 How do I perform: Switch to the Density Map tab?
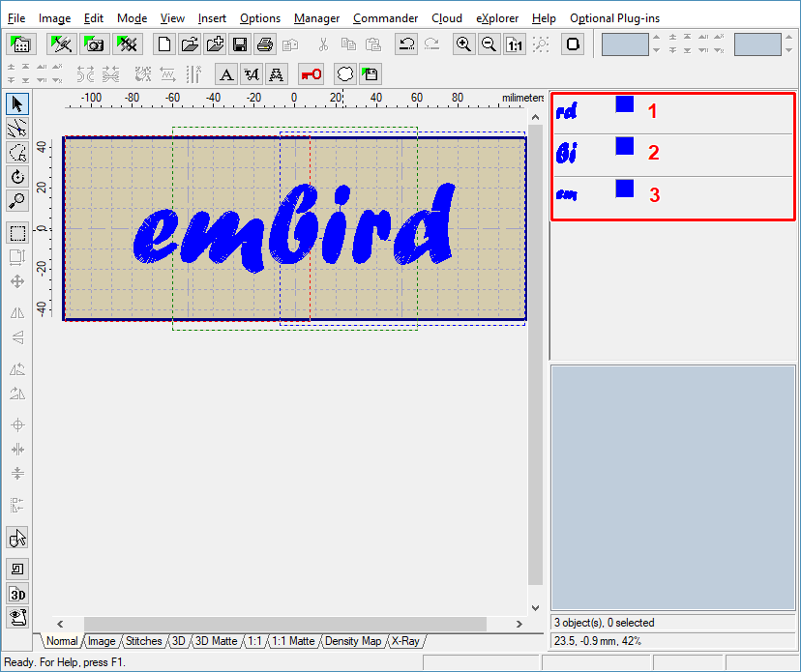point(353,641)
